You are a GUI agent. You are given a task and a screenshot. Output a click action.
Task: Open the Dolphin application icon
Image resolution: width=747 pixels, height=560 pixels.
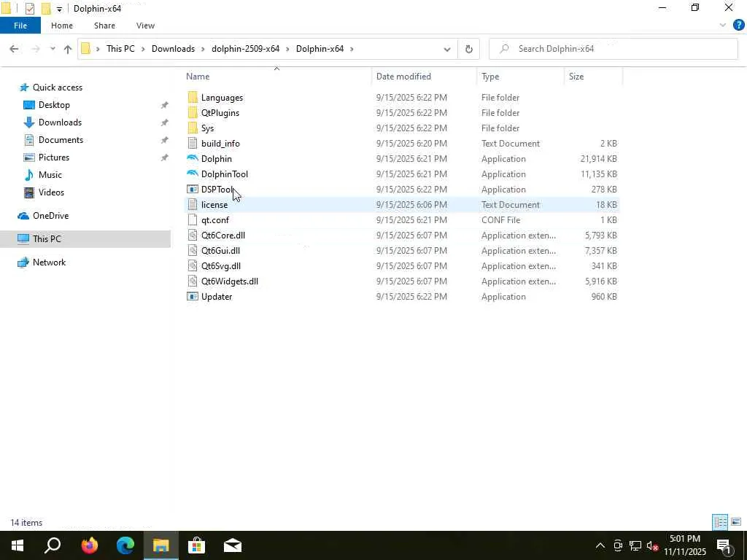pos(193,158)
